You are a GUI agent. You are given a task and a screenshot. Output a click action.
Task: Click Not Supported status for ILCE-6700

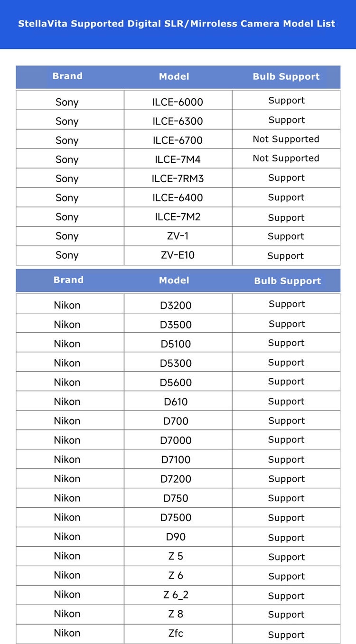pyautogui.click(x=286, y=139)
